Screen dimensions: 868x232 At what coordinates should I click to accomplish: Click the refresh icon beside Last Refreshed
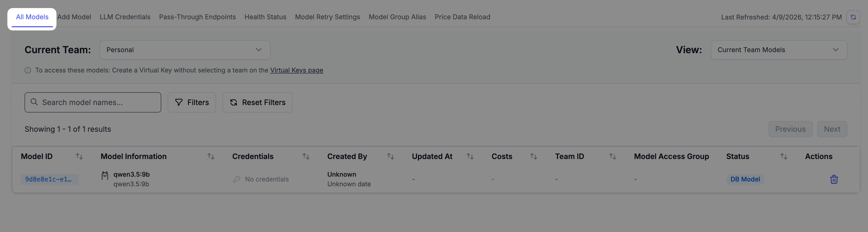[x=853, y=17]
